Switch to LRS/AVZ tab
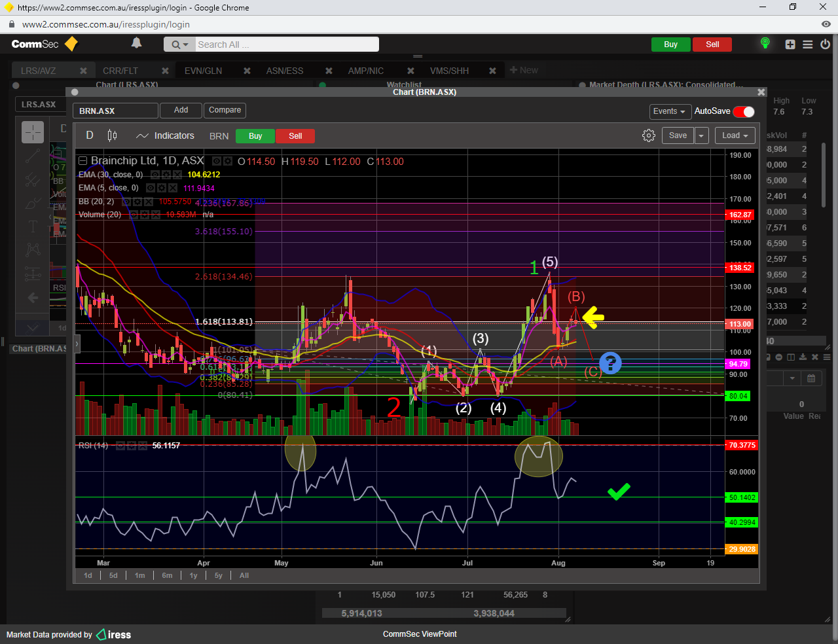 (39, 71)
